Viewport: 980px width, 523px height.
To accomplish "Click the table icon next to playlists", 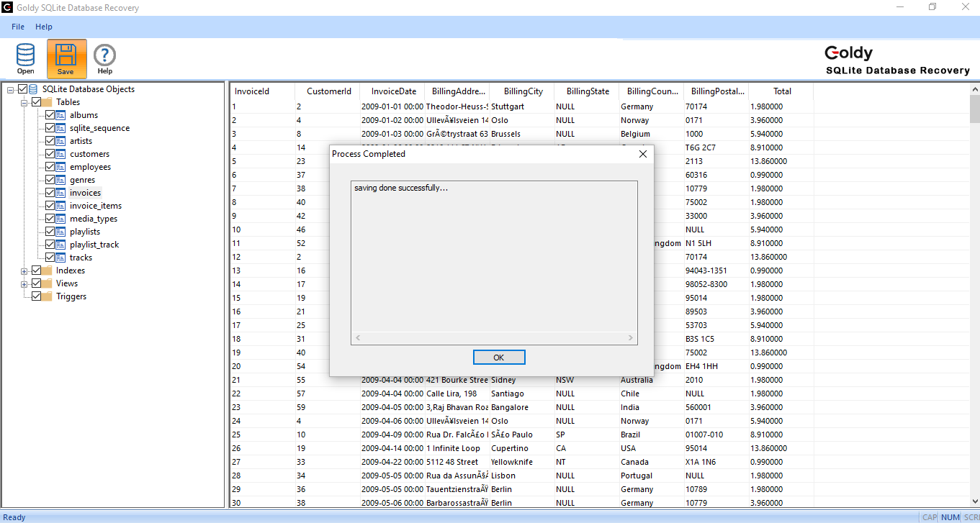I will click(x=61, y=232).
